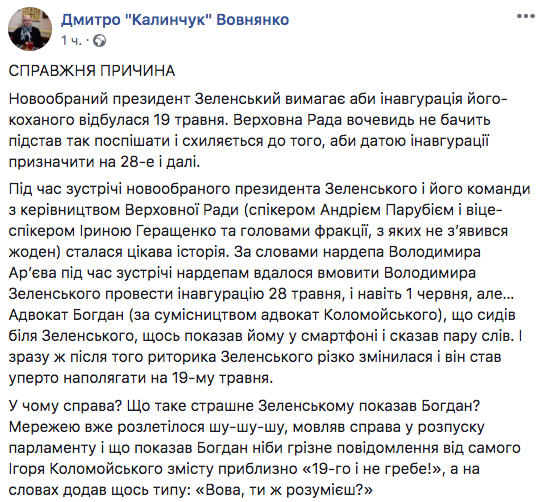Click the phrase "Адвокат Богдан"
544x502 pixels.
[66, 315]
